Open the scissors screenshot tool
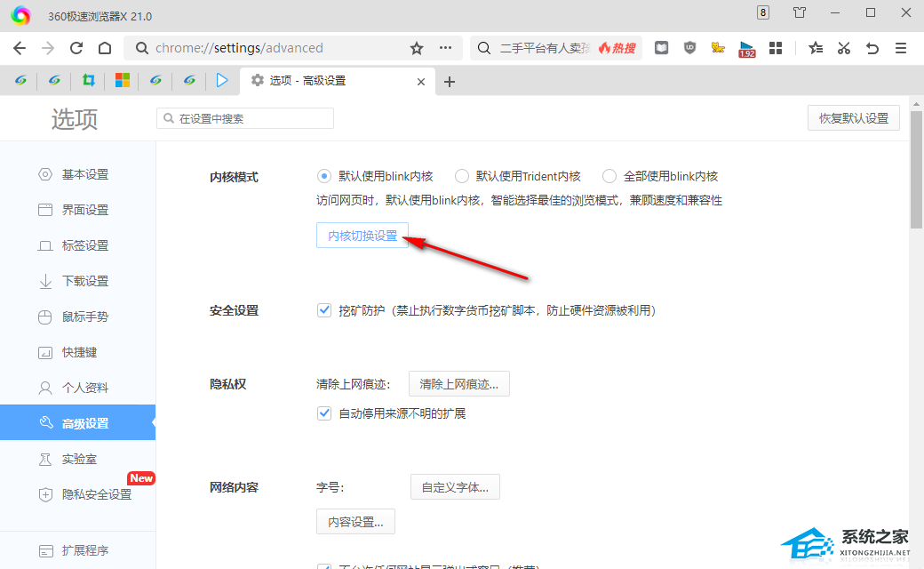Screen dimensions: 924x569 click(x=844, y=48)
